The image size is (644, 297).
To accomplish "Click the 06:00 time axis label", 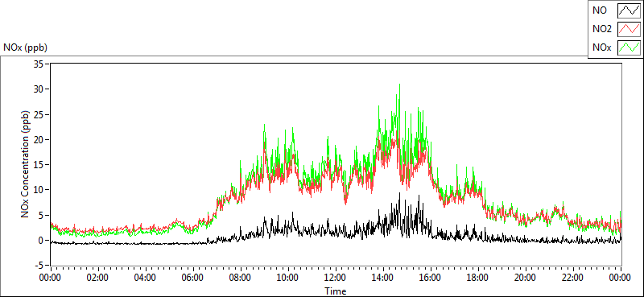I will tap(192, 278).
